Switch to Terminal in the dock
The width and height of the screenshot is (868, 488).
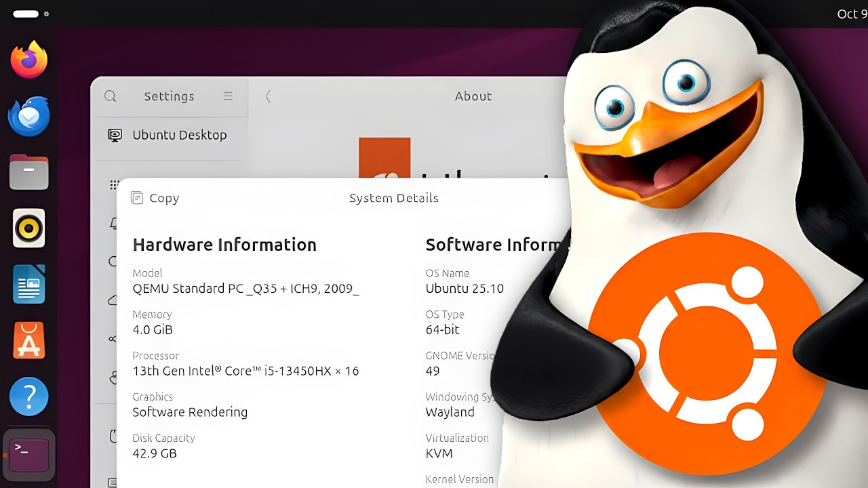tap(29, 454)
